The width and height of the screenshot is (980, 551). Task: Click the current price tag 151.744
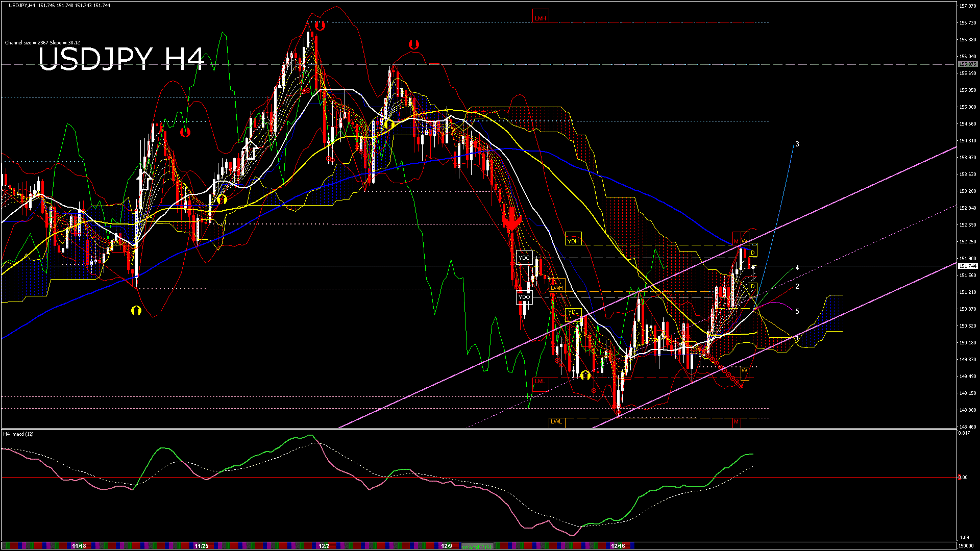967,266
